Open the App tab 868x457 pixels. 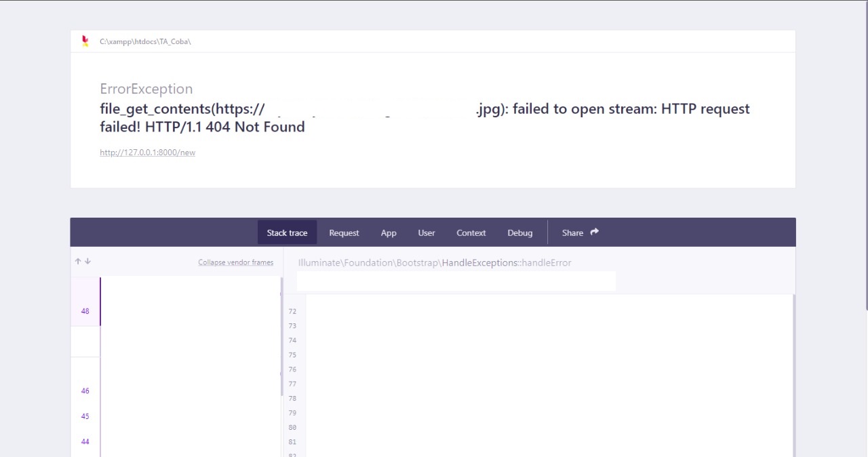point(389,233)
